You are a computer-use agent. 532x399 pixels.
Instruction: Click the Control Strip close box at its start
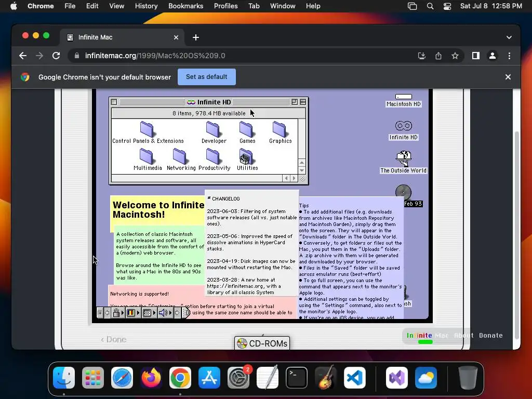100,312
